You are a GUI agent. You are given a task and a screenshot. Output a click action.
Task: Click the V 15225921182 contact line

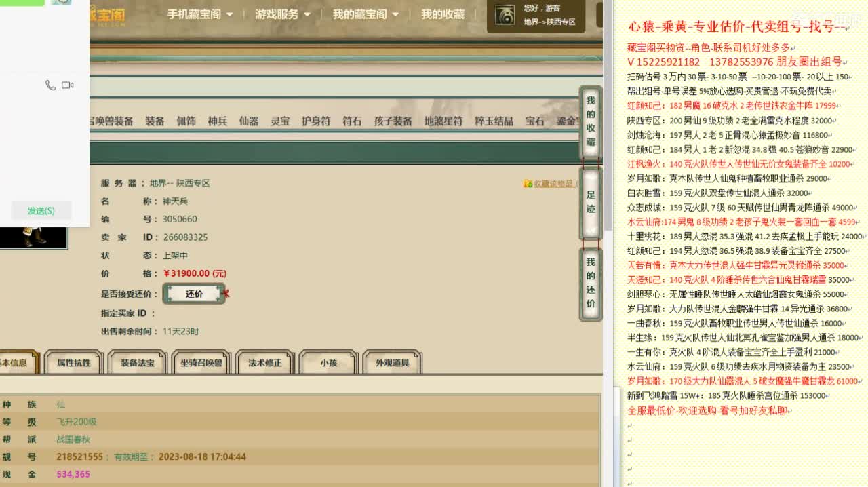[x=735, y=62]
